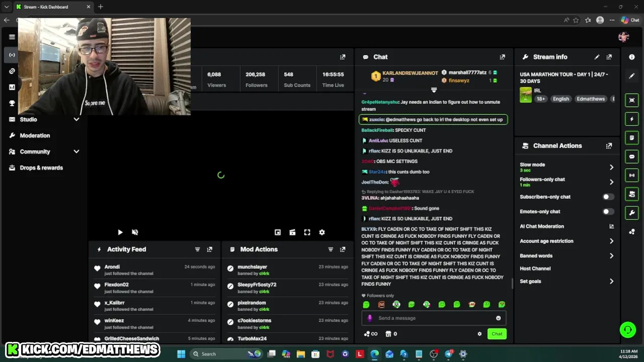Focus the Send a message field
Screen dimensions: 644x362
pyautogui.click(x=434, y=318)
